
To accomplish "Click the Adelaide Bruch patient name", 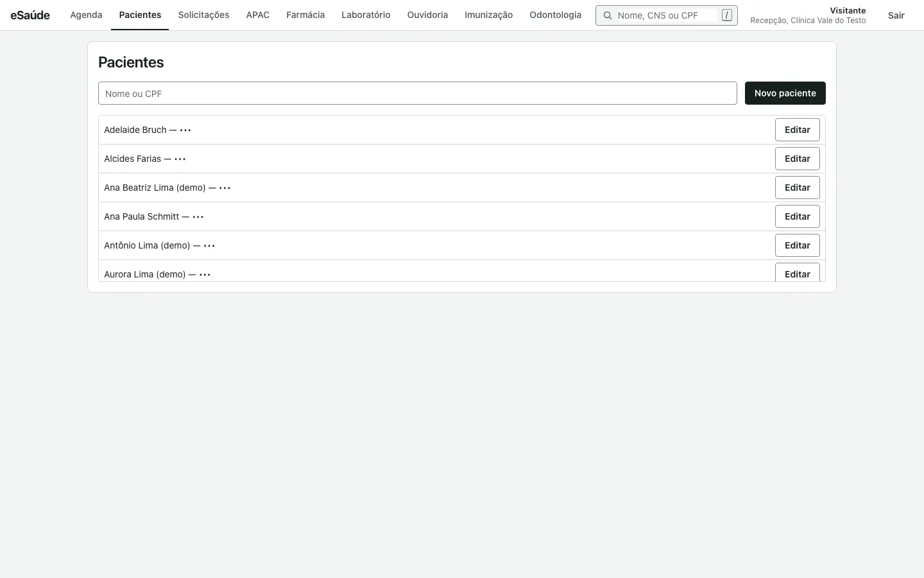I will click(135, 130).
